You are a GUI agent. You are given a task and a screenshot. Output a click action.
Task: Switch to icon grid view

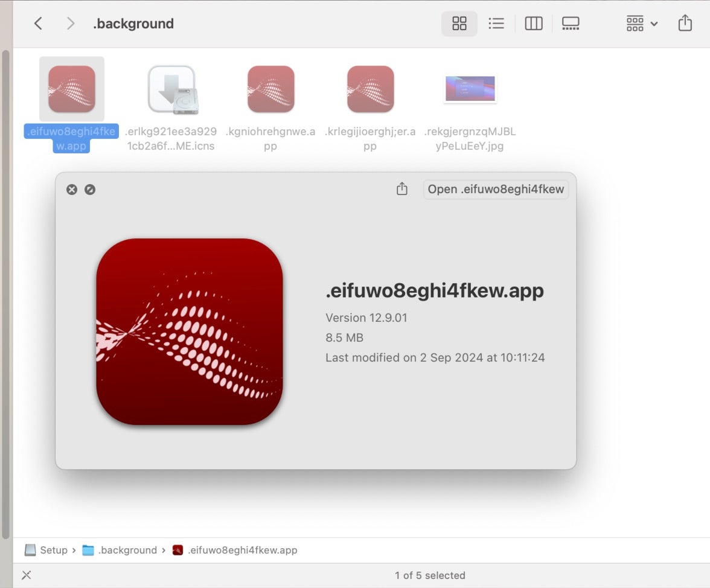(x=459, y=24)
